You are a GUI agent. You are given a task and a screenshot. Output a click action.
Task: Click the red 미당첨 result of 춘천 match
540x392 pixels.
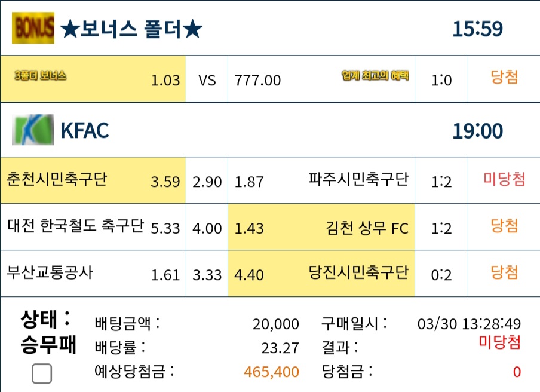(x=504, y=179)
